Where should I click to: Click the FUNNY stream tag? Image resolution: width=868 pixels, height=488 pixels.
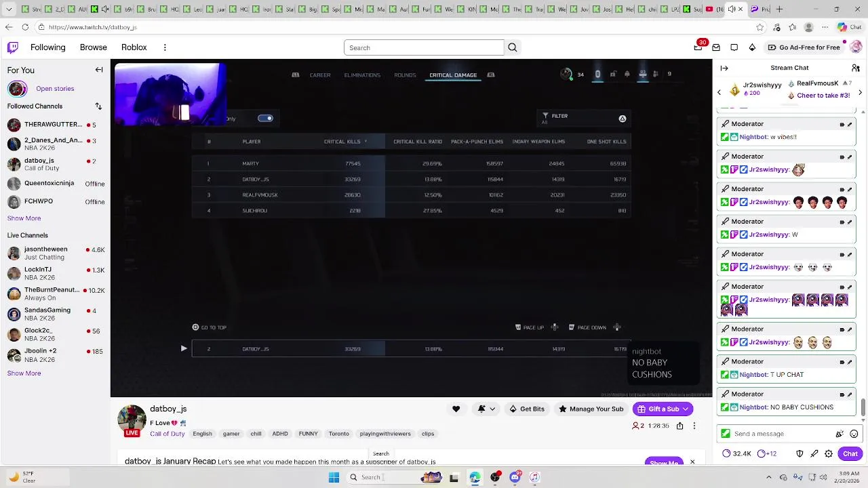tap(308, 434)
